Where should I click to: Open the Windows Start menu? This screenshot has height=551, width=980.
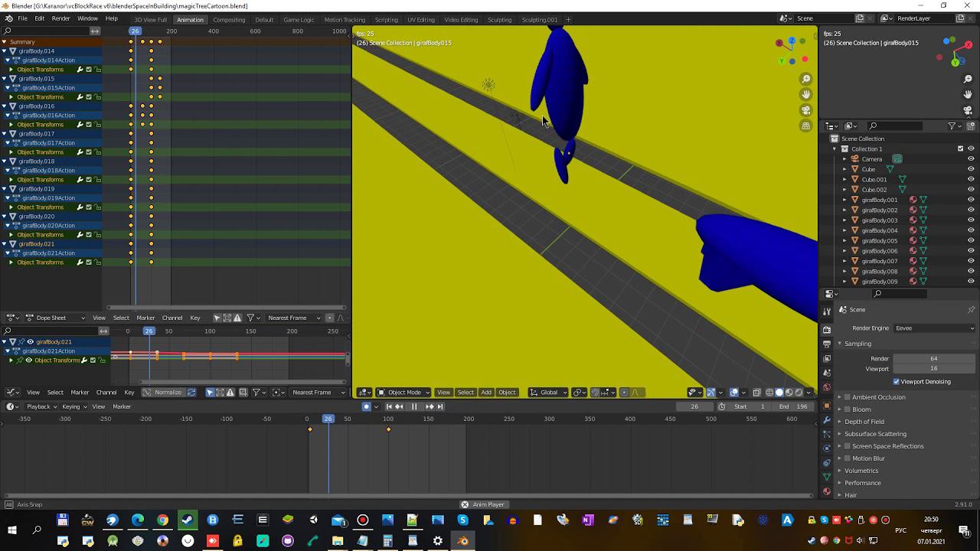pyautogui.click(x=12, y=530)
